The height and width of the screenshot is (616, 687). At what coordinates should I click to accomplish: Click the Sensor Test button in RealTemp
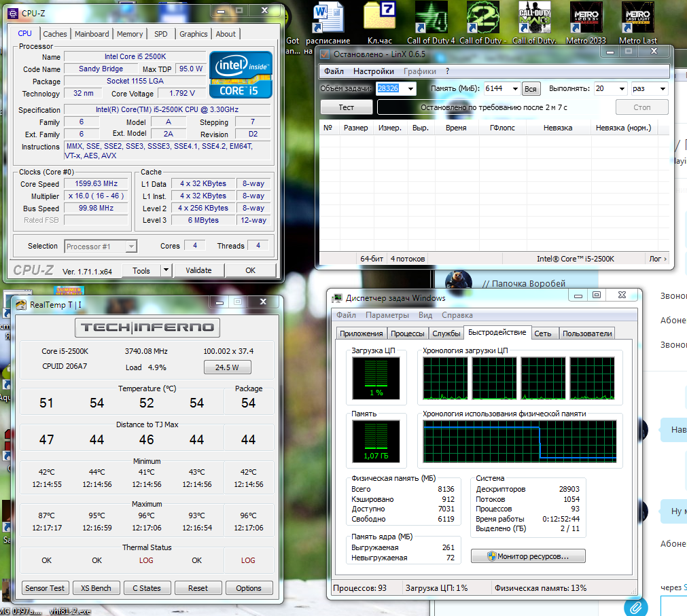(x=45, y=588)
